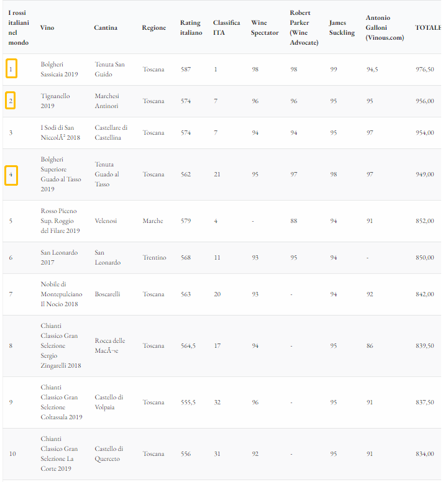Select the Wine Spectator column header

coord(265,28)
